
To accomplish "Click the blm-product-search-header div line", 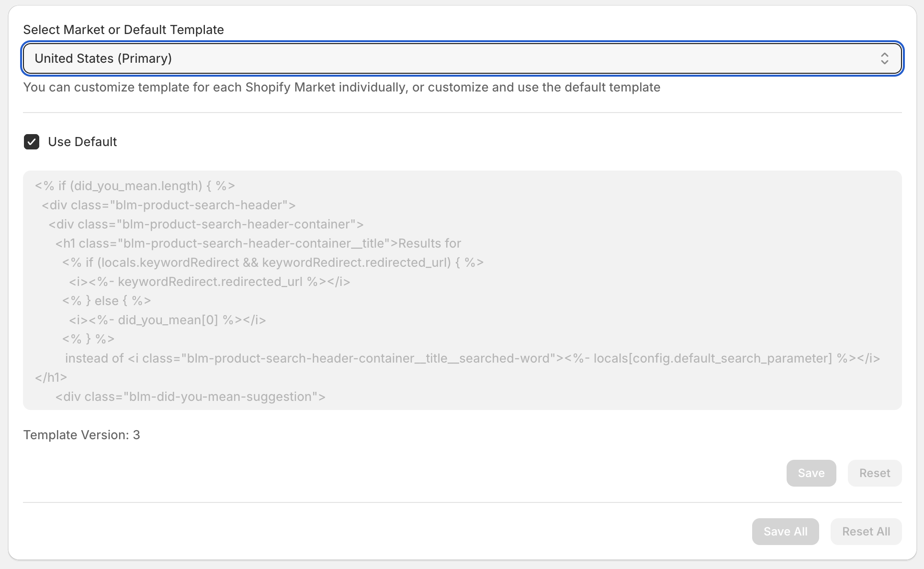I will (169, 205).
